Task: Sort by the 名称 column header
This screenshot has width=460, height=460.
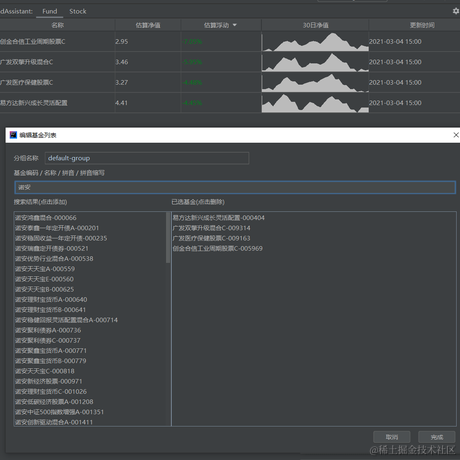Action: (x=57, y=25)
